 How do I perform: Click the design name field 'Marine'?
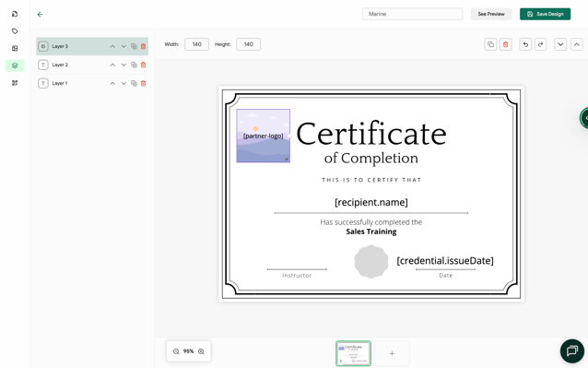(413, 14)
